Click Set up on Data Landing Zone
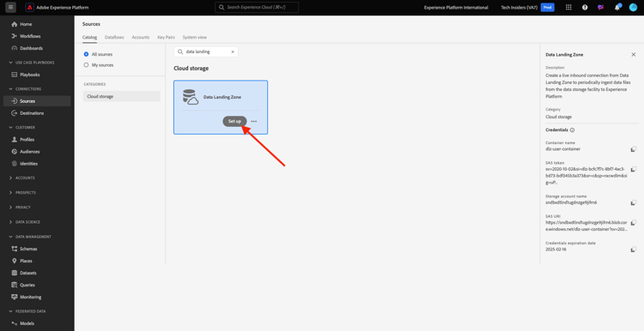 [234, 121]
